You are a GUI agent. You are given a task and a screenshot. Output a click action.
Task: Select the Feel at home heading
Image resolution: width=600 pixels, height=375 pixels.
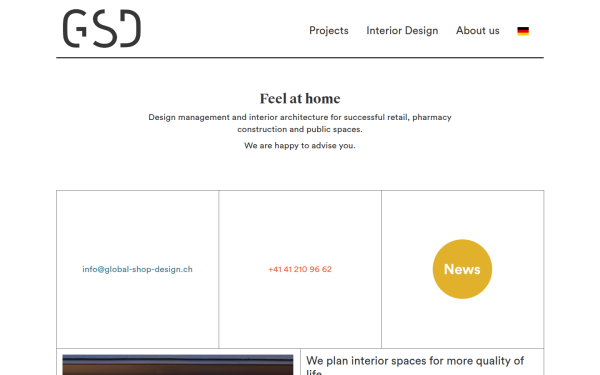[x=300, y=99]
